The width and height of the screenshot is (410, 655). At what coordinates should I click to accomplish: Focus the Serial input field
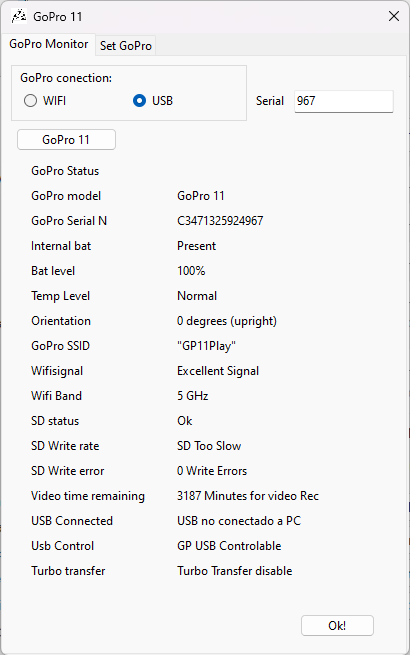[x=344, y=101]
